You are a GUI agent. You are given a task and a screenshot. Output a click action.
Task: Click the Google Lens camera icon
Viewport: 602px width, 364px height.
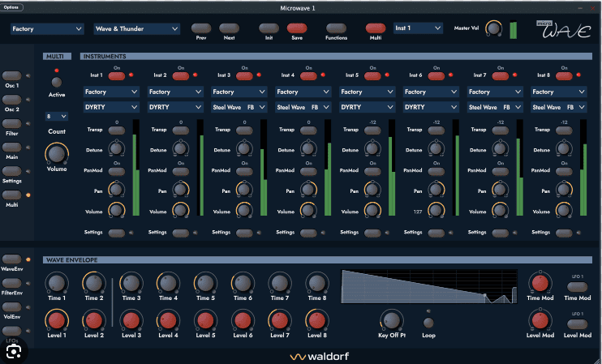point(14,351)
